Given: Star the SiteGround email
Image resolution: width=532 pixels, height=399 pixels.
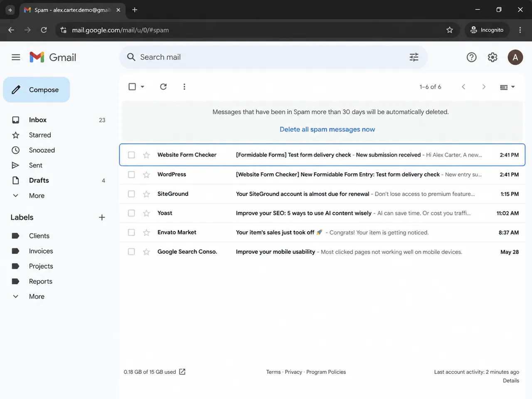Looking at the screenshot, I should tap(146, 194).
